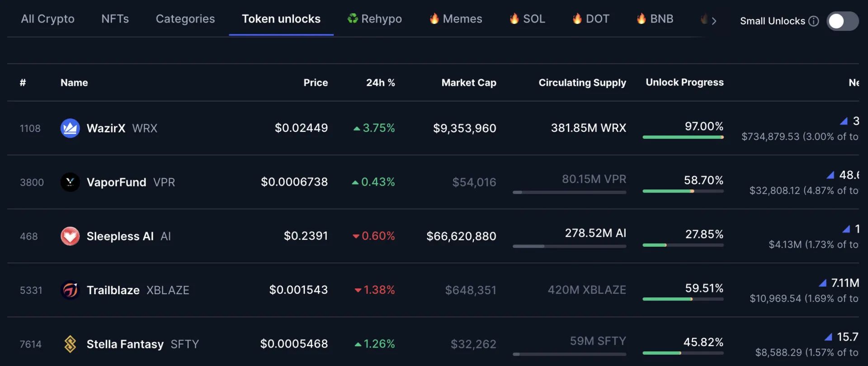Open the Categories tab

click(x=185, y=19)
